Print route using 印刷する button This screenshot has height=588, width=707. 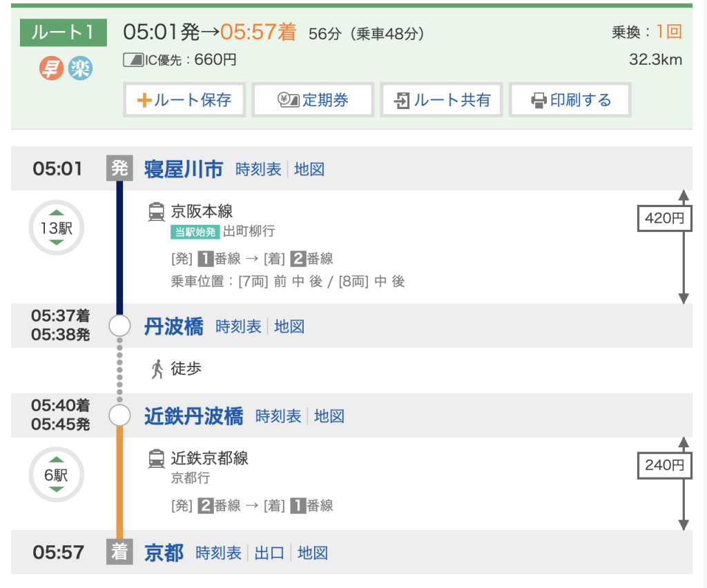coord(570,100)
